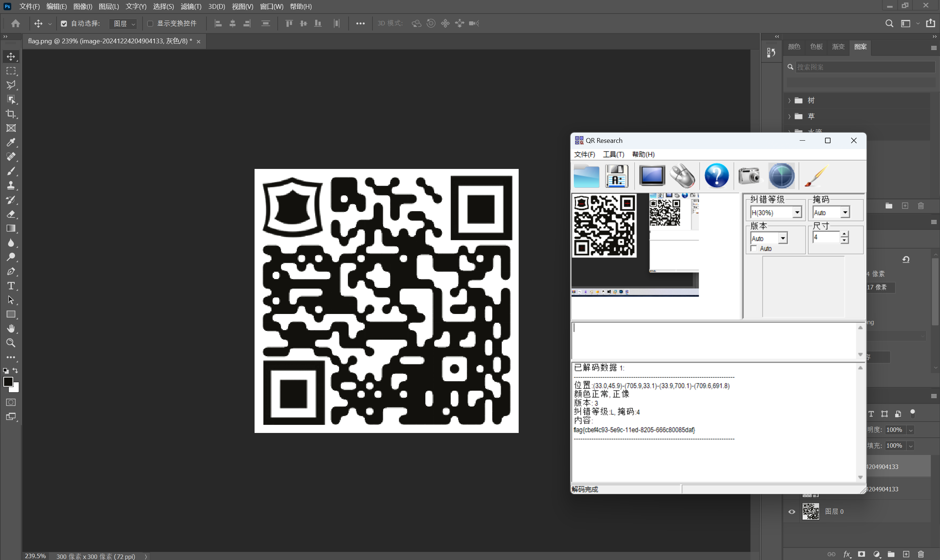
Task: Select the Rectangular Marquee tool
Action: tap(11, 71)
